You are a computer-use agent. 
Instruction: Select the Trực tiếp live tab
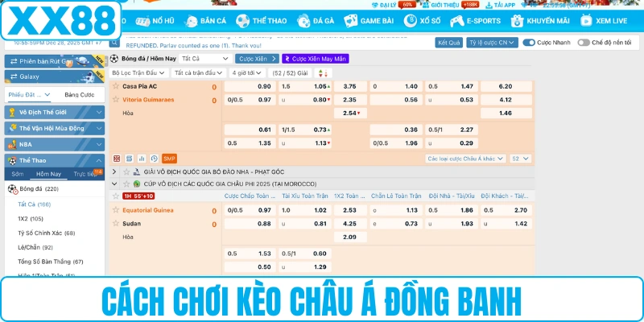[85, 174]
